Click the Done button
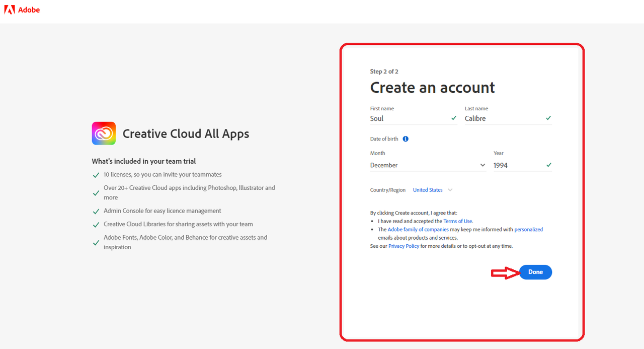This screenshot has height=349, width=644. tap(535, 272)
